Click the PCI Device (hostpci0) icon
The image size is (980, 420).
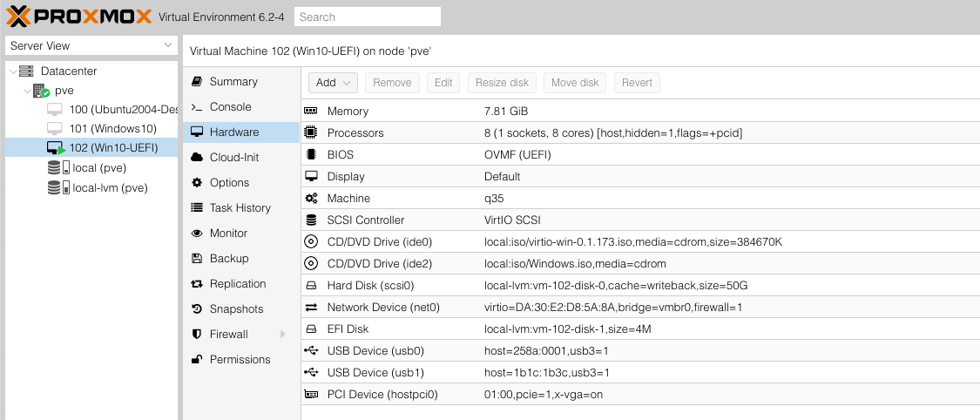click(x=311, y=395)
